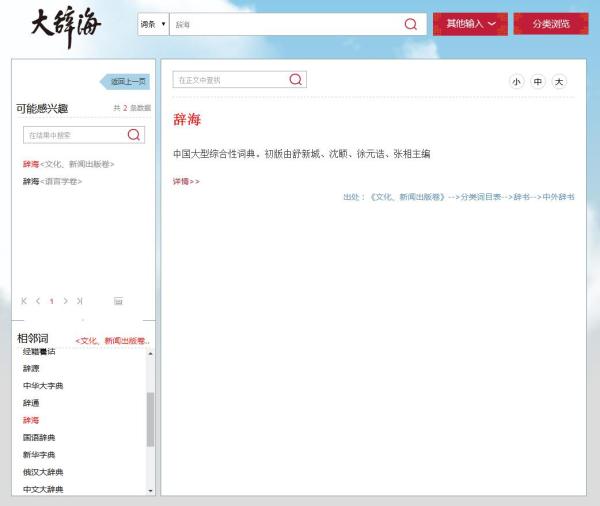Click the 大辞海 logo
Screen dimensions: 600x506
coord(66,27)
